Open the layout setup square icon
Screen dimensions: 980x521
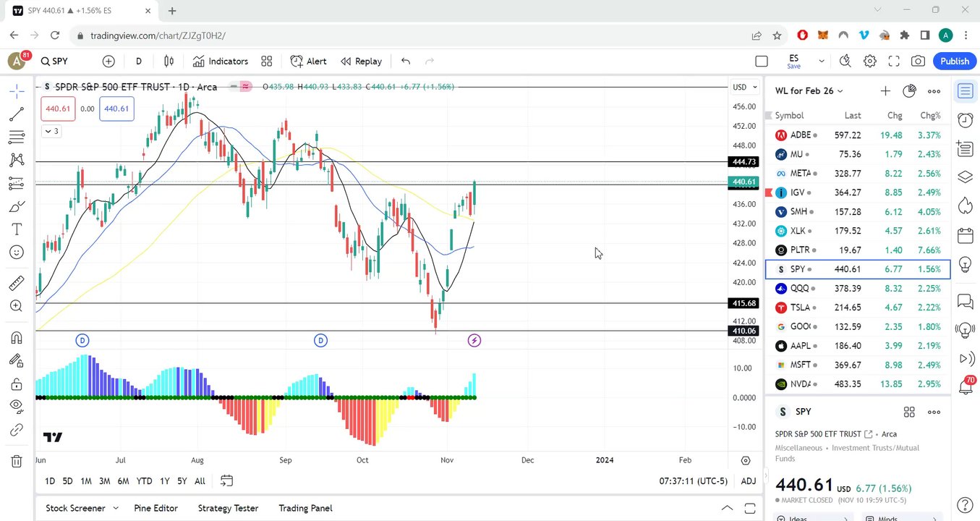[762, 62]
